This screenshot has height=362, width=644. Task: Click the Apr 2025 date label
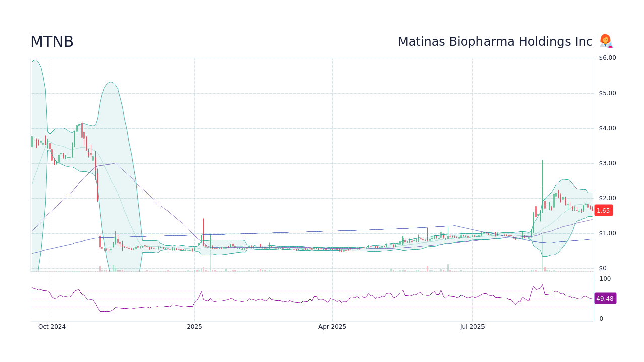(332, 327)
